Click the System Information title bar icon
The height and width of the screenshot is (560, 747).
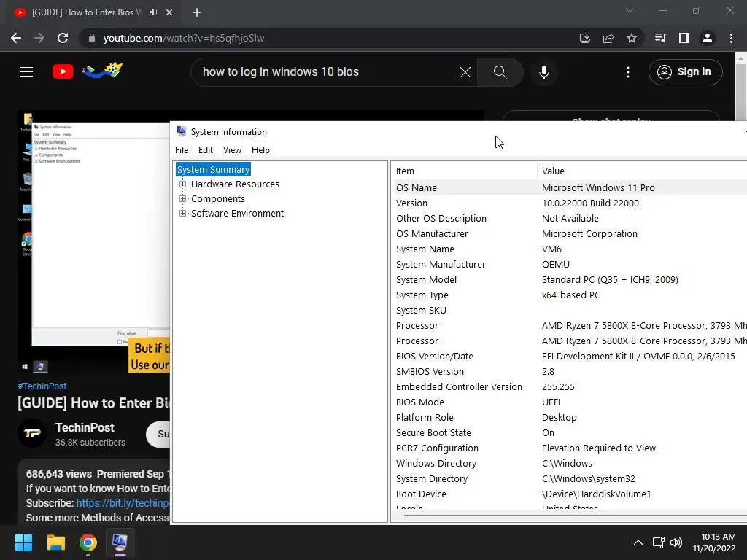click(x=181, y=131)
